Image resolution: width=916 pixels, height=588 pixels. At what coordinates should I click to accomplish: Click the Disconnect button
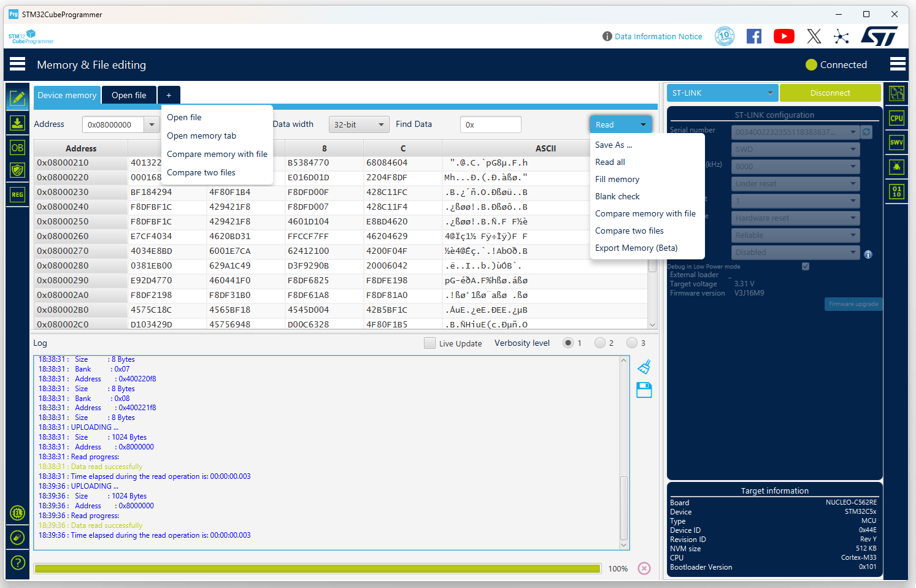[x=830, y=93]
